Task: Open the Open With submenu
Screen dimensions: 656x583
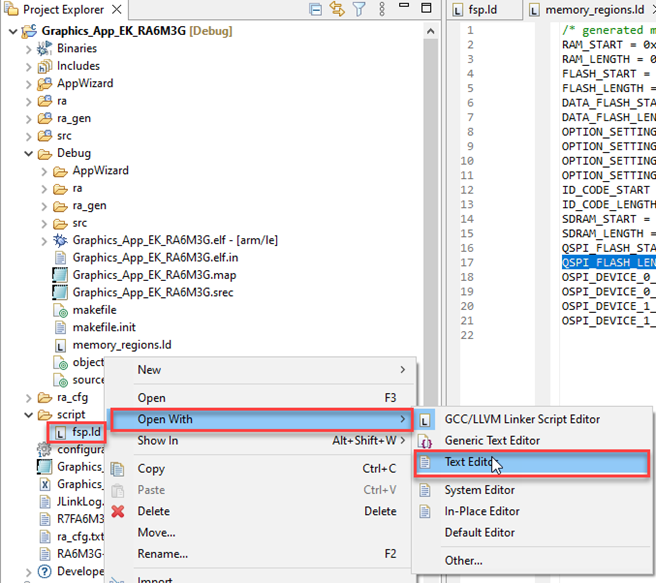Action: pyautogui.click(x=262, y=419)
